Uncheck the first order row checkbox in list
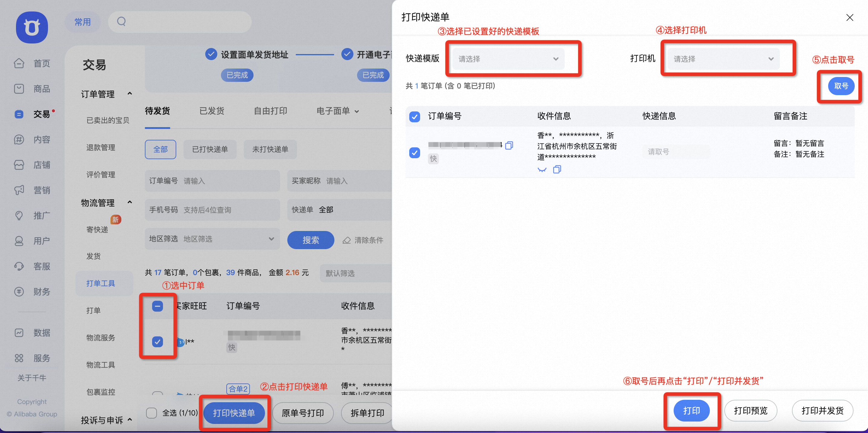 pyautogui.click(x=157, y=342)
